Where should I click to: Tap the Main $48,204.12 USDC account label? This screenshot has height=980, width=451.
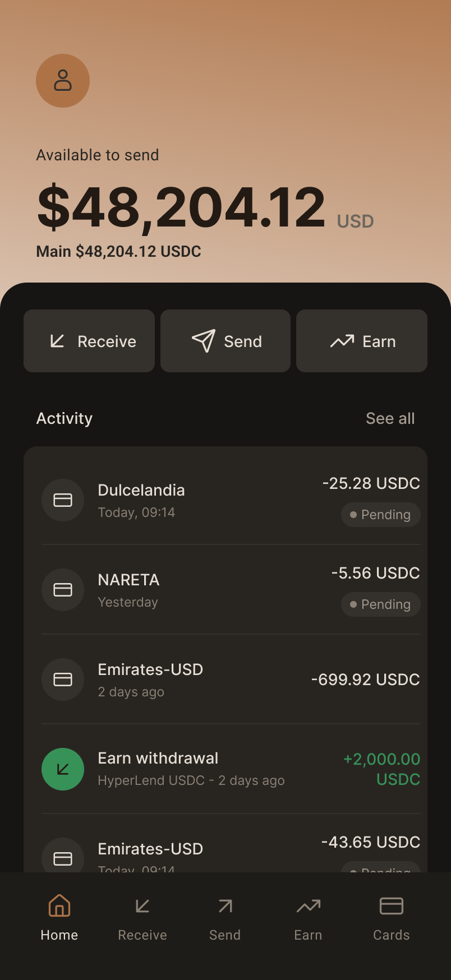coord(118,251)
